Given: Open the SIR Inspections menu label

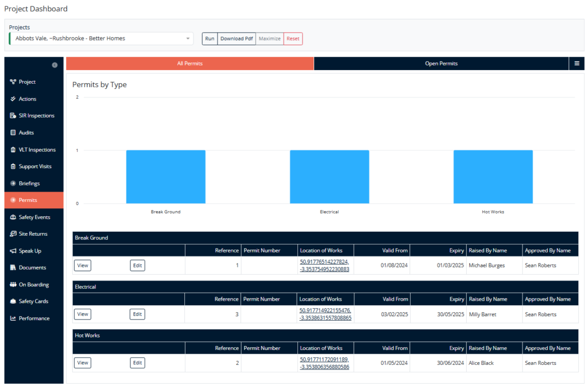Looking at the screenshot, I should click(37, 115).
